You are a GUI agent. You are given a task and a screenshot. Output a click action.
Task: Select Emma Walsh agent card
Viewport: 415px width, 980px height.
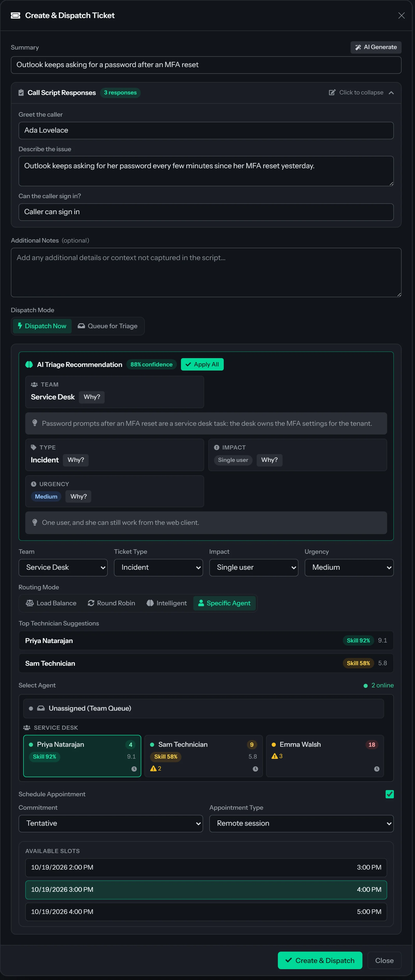325,756
